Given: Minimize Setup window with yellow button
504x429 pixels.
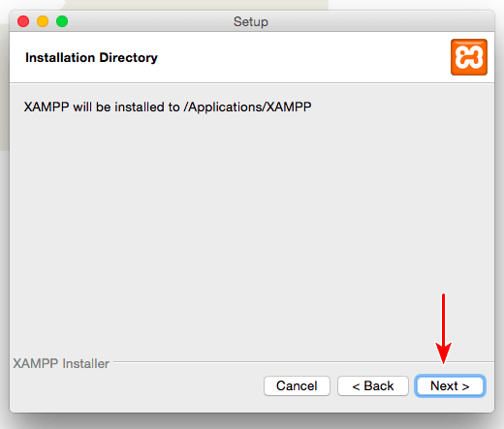Looking at the screenshot, I should (43, 21).
